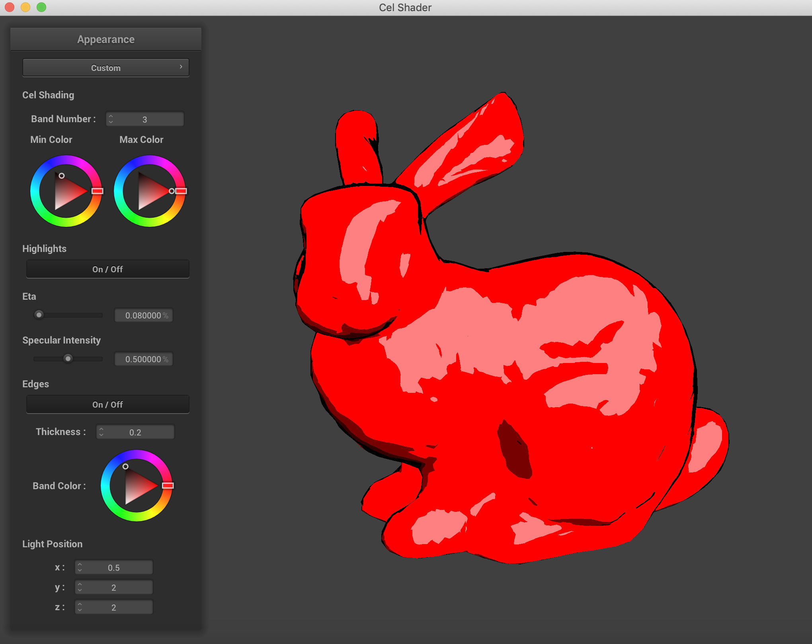812x644 pixels.
Task: Click the Cel Shading section label
Action: click(48, 95)
